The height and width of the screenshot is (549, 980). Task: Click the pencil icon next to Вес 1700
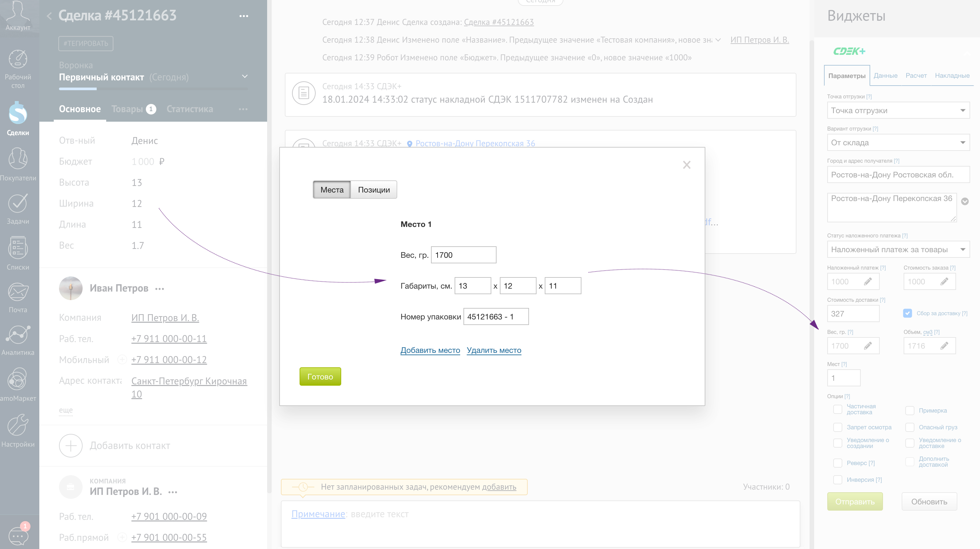(867, 346)
